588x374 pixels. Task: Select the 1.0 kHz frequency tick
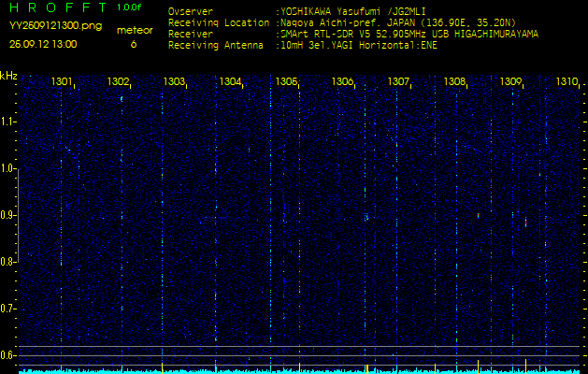point(8,168)
